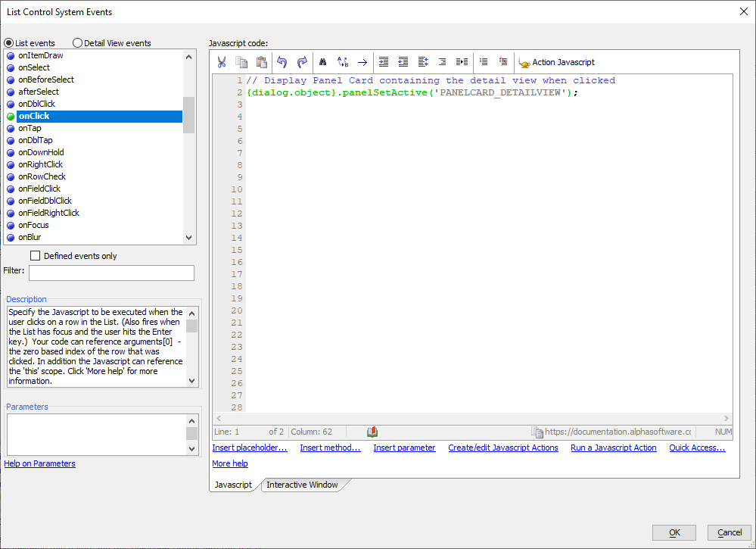Indent selected code lines

click(384, 62)
